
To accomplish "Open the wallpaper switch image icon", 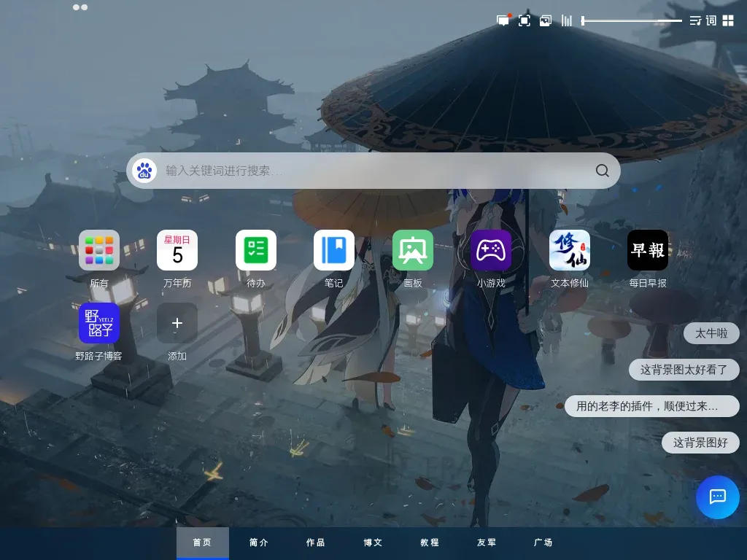I will click(x=546, y=20).
